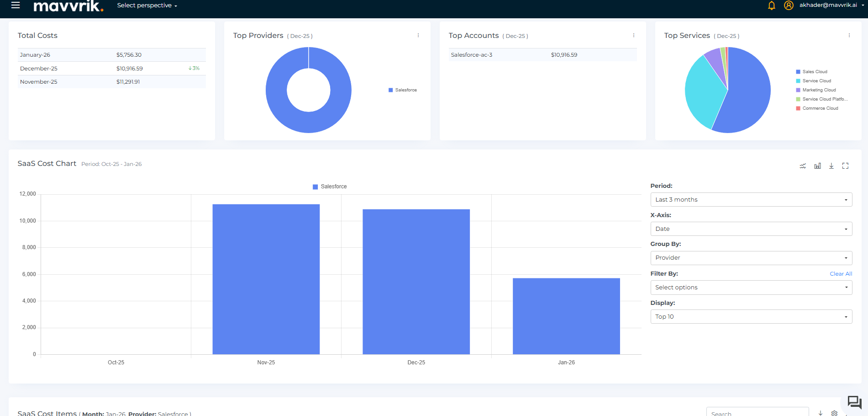The height and width of the screenshot is (416, 868).
Task: Toggle Sales Cloud legend in Top Services
Action: pyautogui.click(x=814, y=72)
